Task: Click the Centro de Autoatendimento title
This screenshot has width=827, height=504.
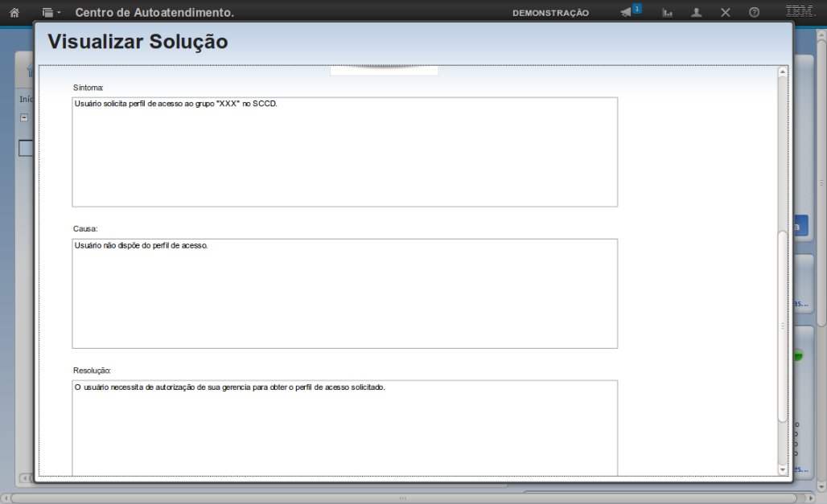Action: coord(154,13)
